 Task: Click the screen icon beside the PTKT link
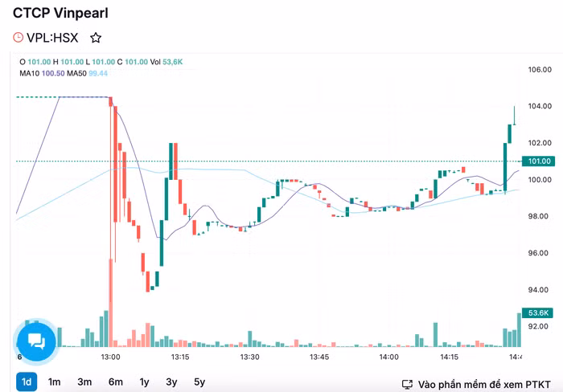click(x=408, y=385)
